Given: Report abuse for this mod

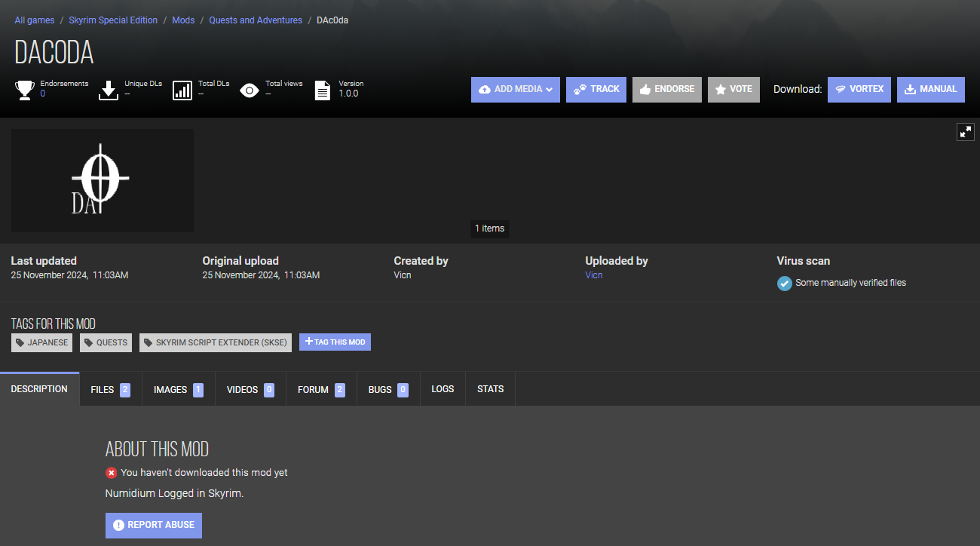Looking at the screenshot, I should (154, 525).
